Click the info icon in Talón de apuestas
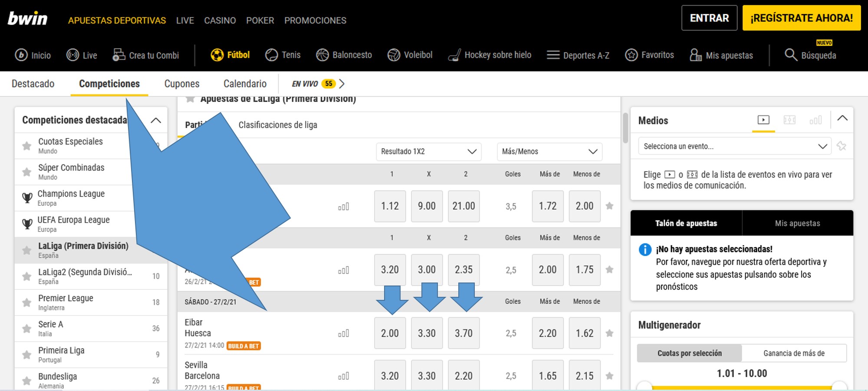Screen dimensions: 868x391 click(x=645, y=250)
